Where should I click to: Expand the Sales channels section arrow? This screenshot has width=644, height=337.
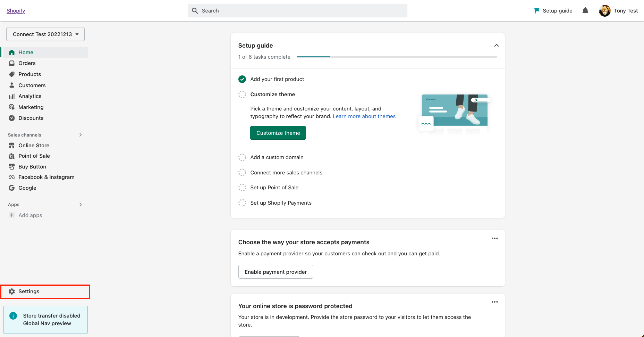pos(80,135)
